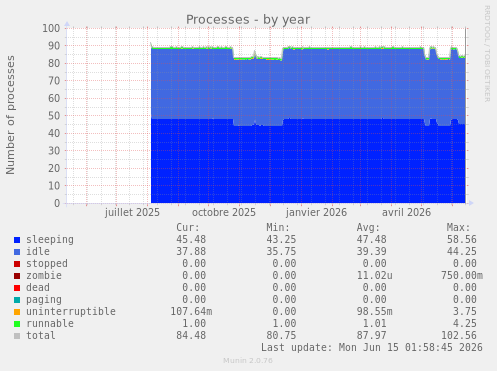Click the idle legend color swatch
Viewport: 497px width, 371px height.
point(17,252)
